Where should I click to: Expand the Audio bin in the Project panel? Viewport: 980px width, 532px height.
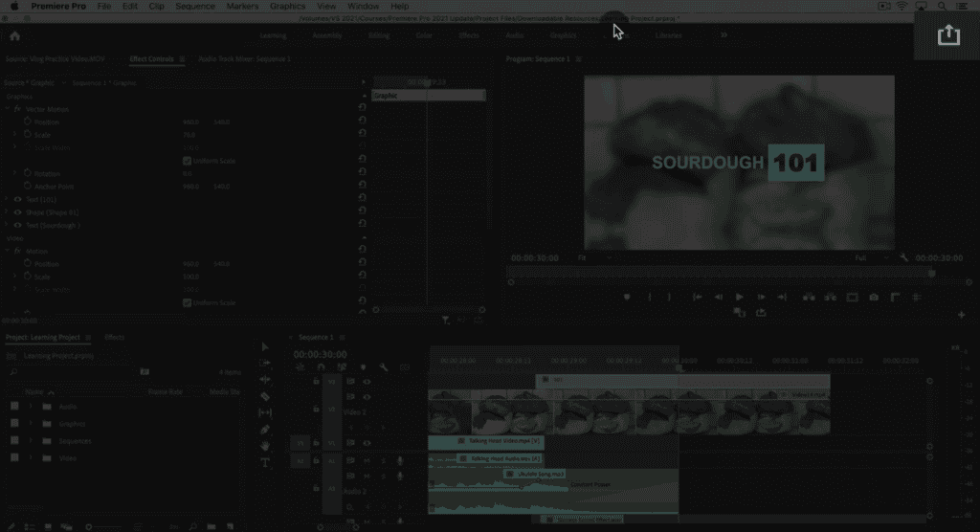click(x=31, y=406)
